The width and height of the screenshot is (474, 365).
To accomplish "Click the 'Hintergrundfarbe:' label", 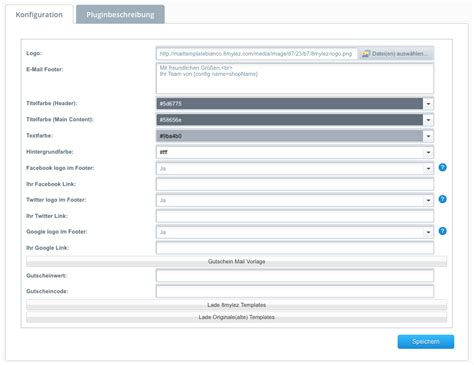I will (x=50, y=152).
